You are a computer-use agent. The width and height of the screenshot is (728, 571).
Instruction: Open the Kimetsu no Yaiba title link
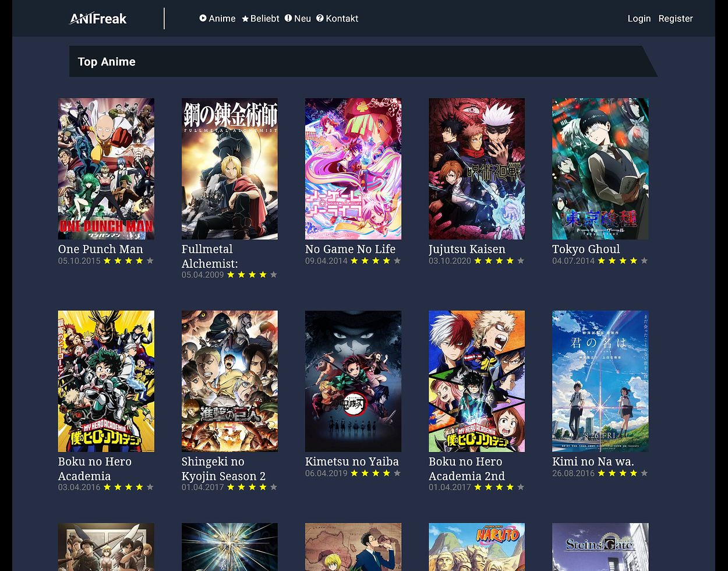click(x=352, y=461)
